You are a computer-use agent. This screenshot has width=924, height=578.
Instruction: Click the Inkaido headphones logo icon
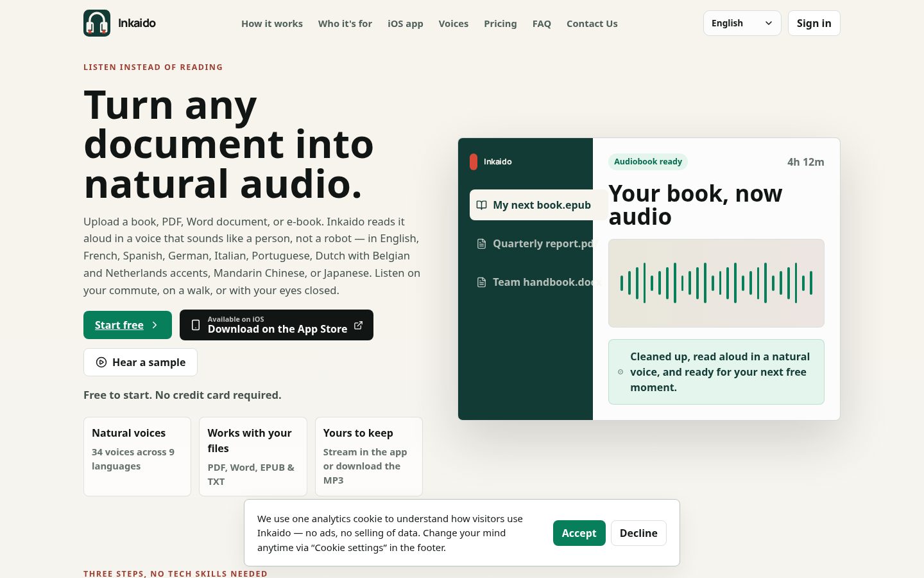pos(97,23)
